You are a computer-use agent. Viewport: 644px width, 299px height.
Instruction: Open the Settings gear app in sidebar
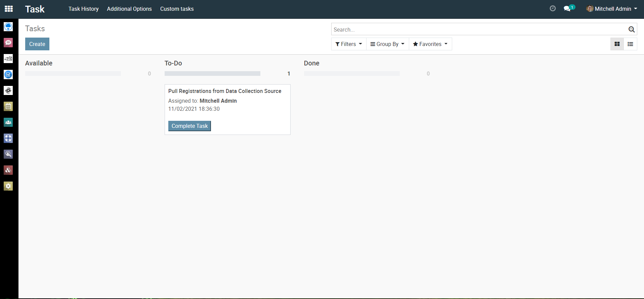pos(8,186)
